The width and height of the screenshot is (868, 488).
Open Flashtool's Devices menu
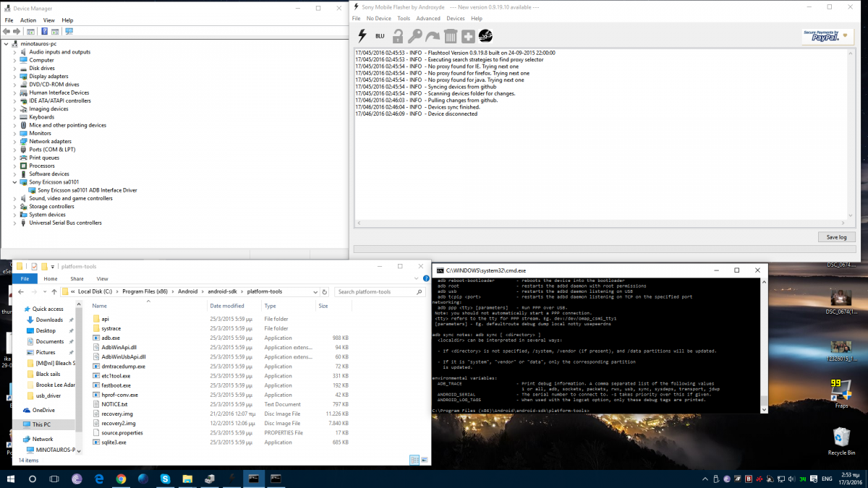456,19
